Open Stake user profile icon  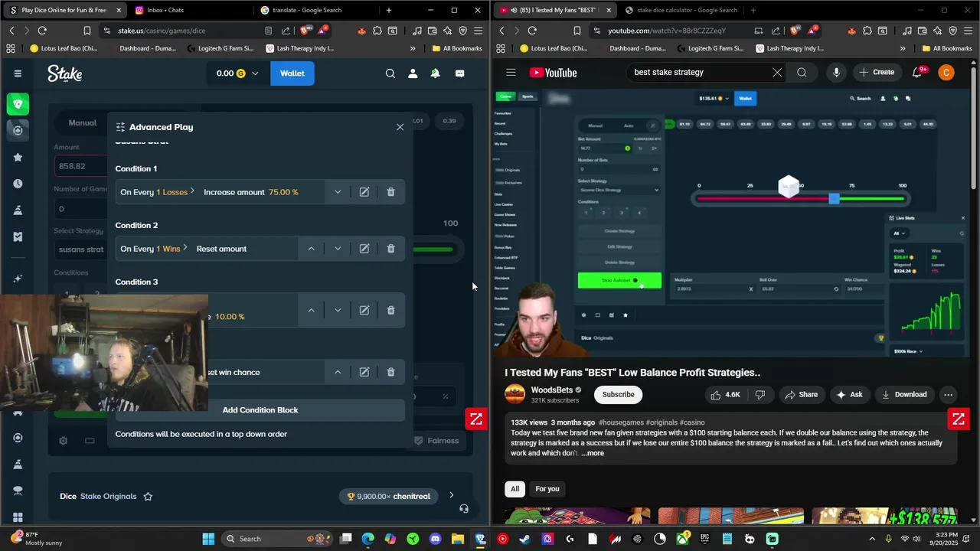pos(413,73)
